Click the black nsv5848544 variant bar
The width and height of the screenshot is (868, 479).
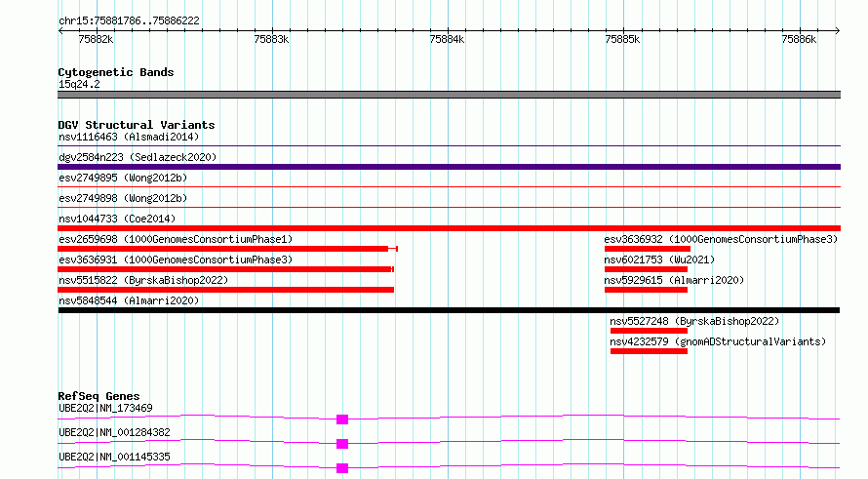[x=449, y=310]
